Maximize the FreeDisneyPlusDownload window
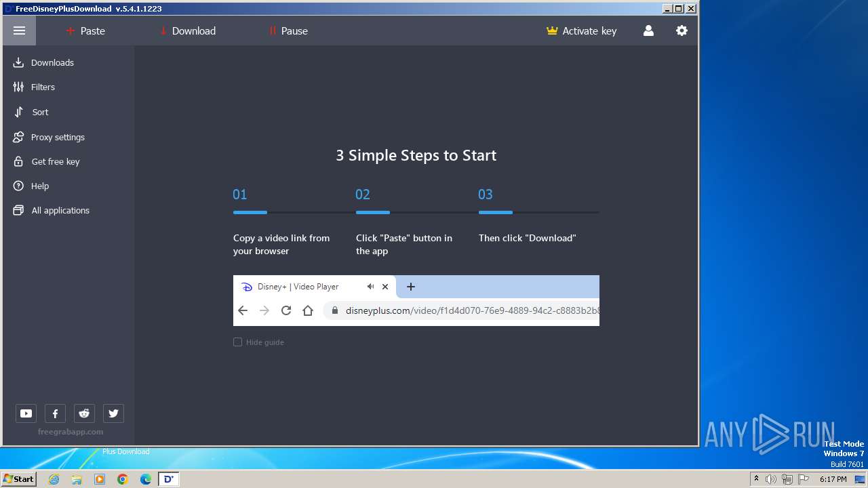The image size is (868, 488). click(x=679, y=9)
